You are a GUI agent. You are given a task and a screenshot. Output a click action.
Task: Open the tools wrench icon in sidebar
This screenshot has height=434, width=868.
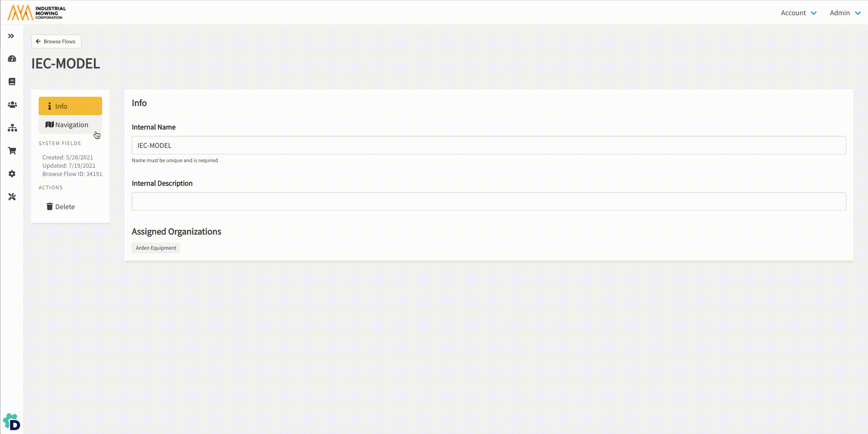click(12, 197)
